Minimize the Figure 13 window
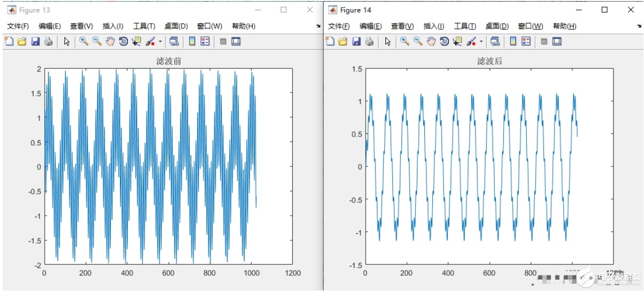644x291 pixels. (257, 10)
